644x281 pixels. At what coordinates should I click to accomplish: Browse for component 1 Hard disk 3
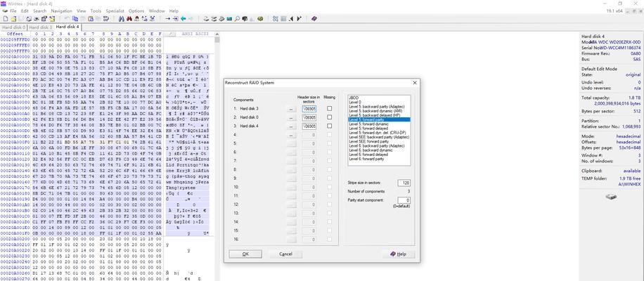(291, 109)
